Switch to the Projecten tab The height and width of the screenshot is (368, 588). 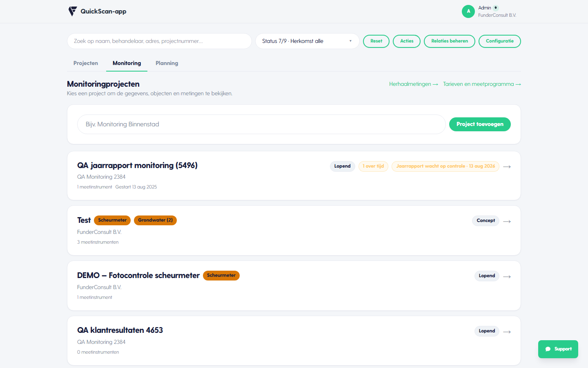pyautogui.click(x=86, y=63)
